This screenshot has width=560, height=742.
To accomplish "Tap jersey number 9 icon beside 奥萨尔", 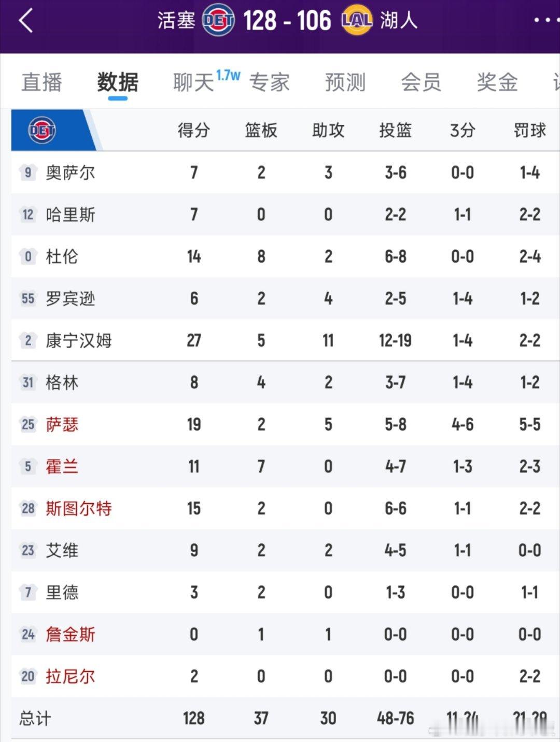I will pyautogui.click(x=28, y=173).
